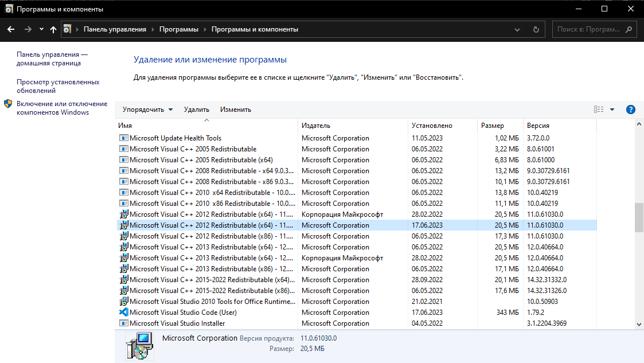Viewport: 644px width, 363px height.
Task: Click the Изменить toolbar button
Action: [x=235, y=110]
